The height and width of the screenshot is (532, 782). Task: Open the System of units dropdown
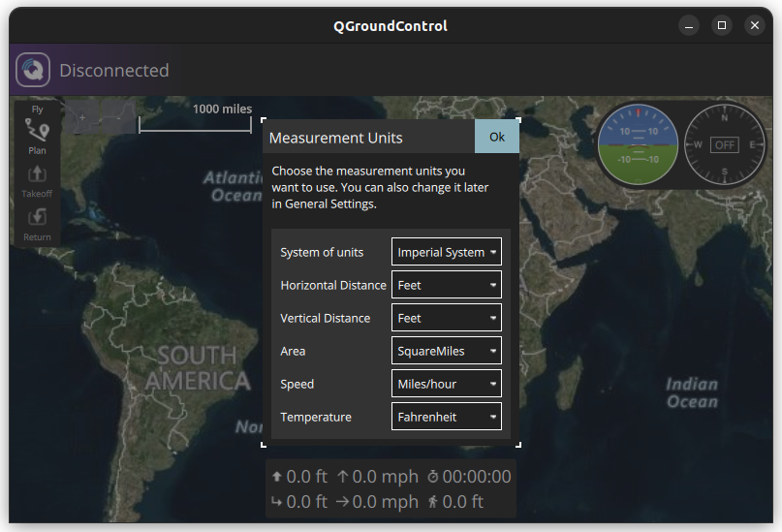point(447,252)
